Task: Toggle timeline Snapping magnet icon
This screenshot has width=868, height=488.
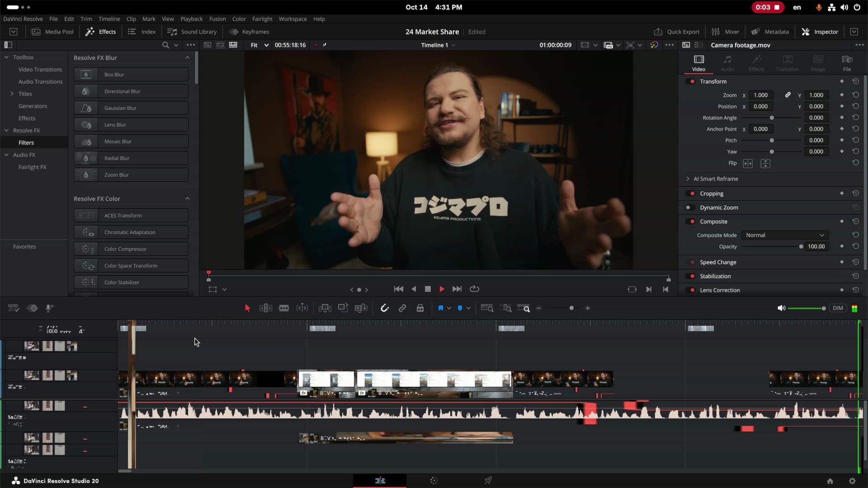Action: [x=385, y=308]
